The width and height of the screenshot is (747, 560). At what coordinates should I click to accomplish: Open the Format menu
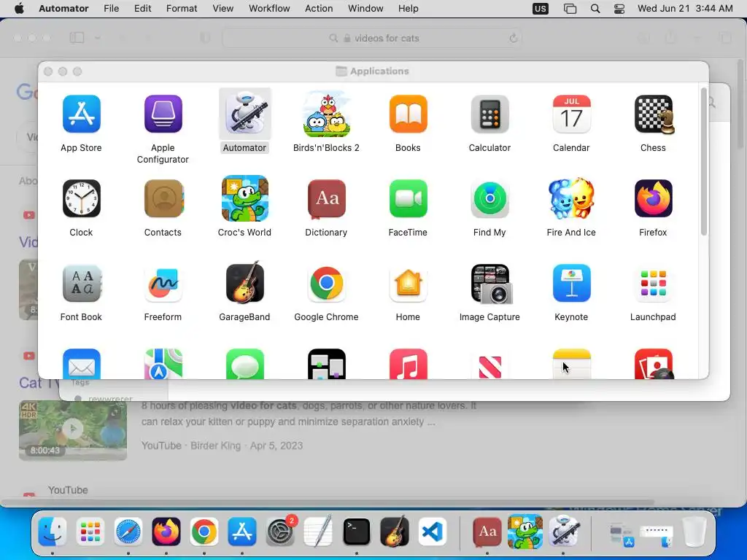pos(182,9)
